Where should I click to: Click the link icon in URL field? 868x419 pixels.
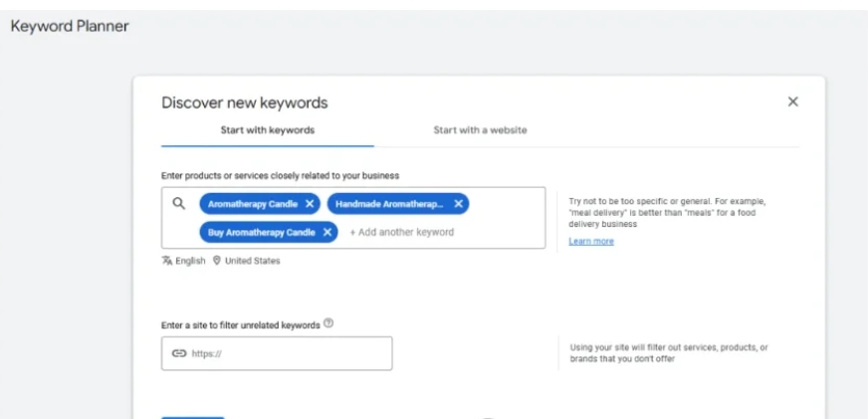click(x=179, y=353)
